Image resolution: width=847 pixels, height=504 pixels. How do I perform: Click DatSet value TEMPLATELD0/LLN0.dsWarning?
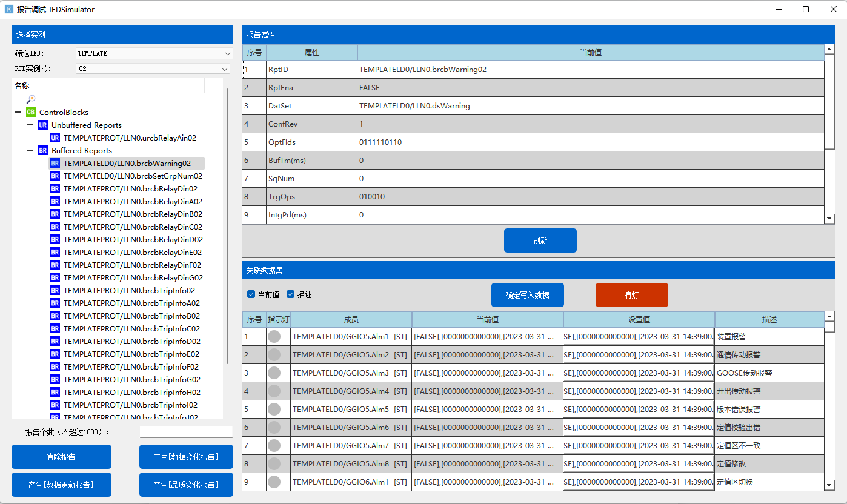coord(591,106)
